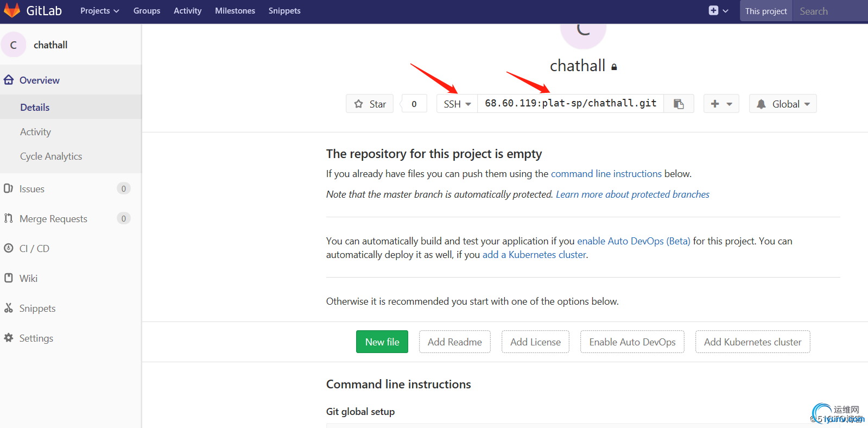Click the CI / CD sidebar icon
The width and height of the screenshot is (868, 428).
[x=8, y=248]
